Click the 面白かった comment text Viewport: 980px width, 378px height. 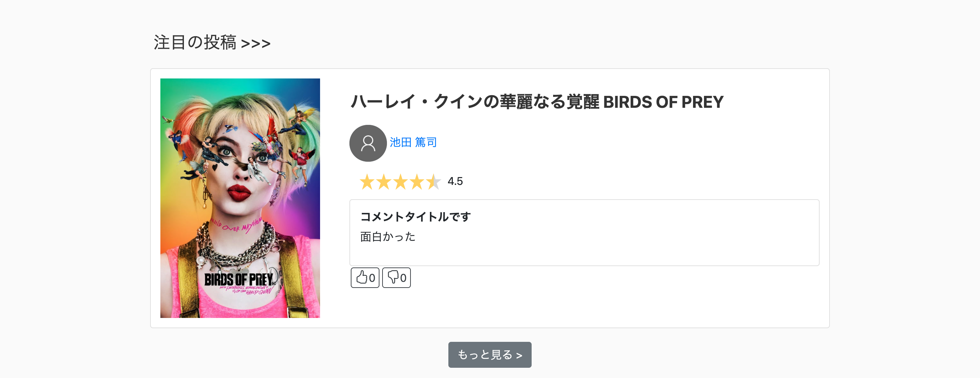pos(388,236)
